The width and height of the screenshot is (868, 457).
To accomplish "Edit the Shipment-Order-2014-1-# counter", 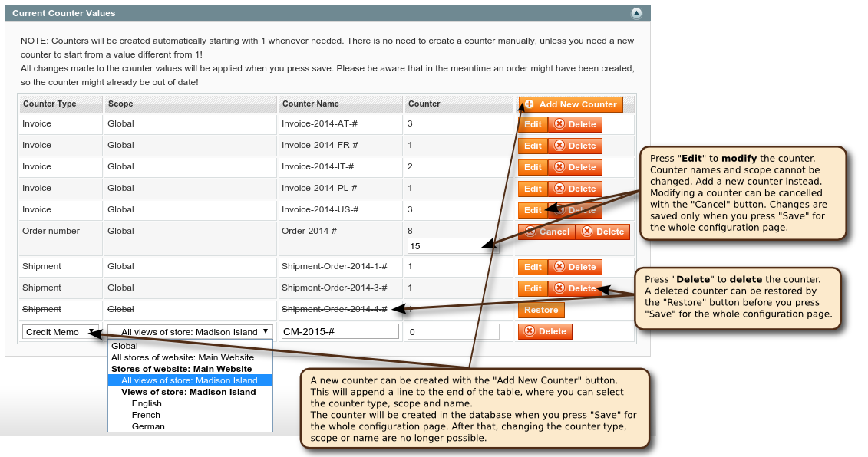I will click(x=533, y=267).
